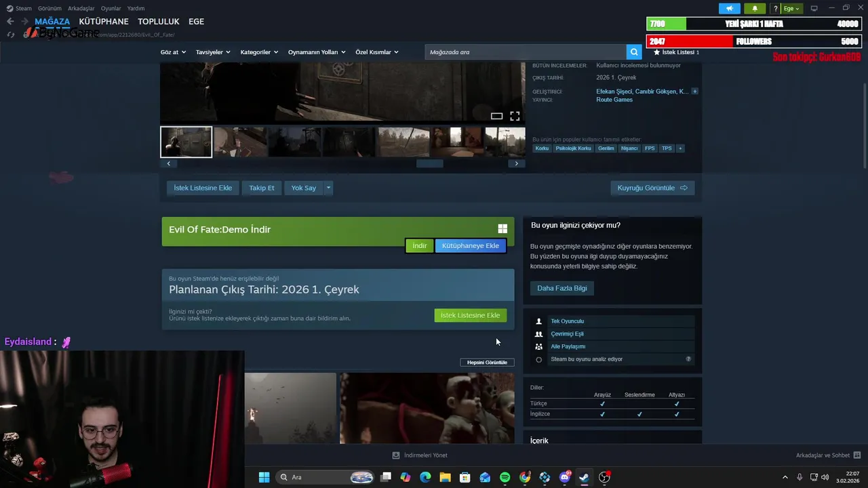Screen dimensions: 868x488
Task: Open the Route Games publisher link
Action: coord(614,100)
